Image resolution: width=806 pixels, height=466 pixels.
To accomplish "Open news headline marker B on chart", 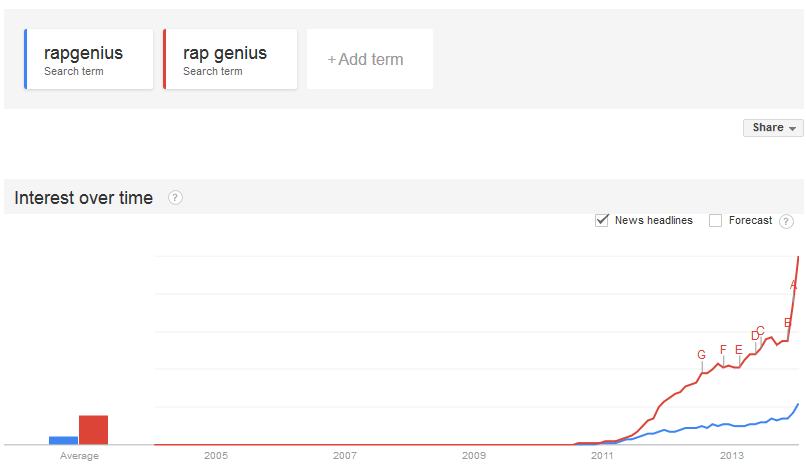I will click(788, 322).
